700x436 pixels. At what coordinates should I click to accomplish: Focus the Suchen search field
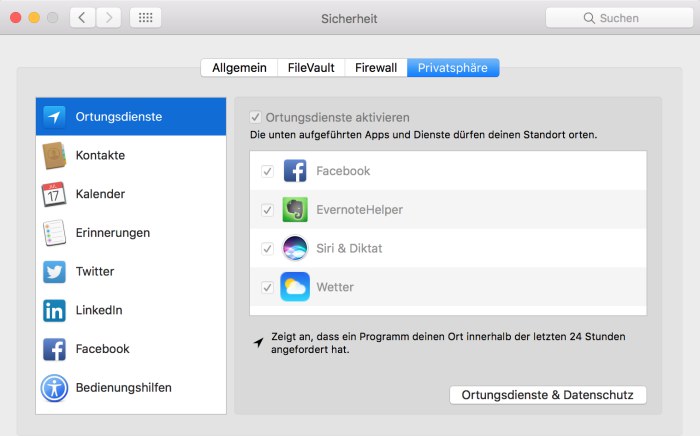point(619,18)
